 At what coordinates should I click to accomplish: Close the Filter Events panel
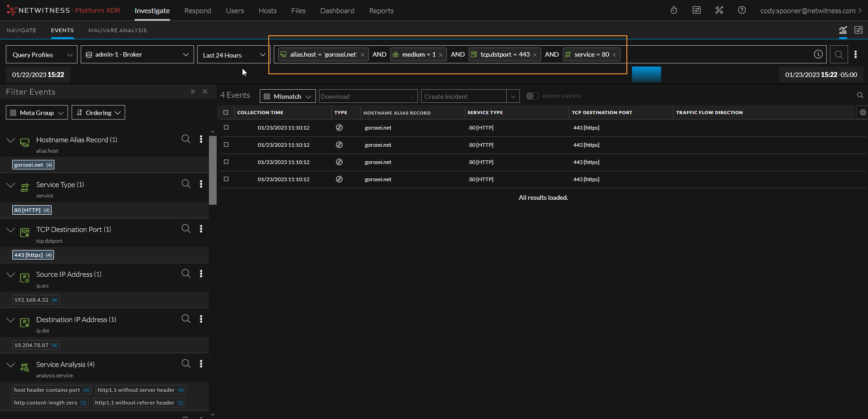(x=205, y=92)
